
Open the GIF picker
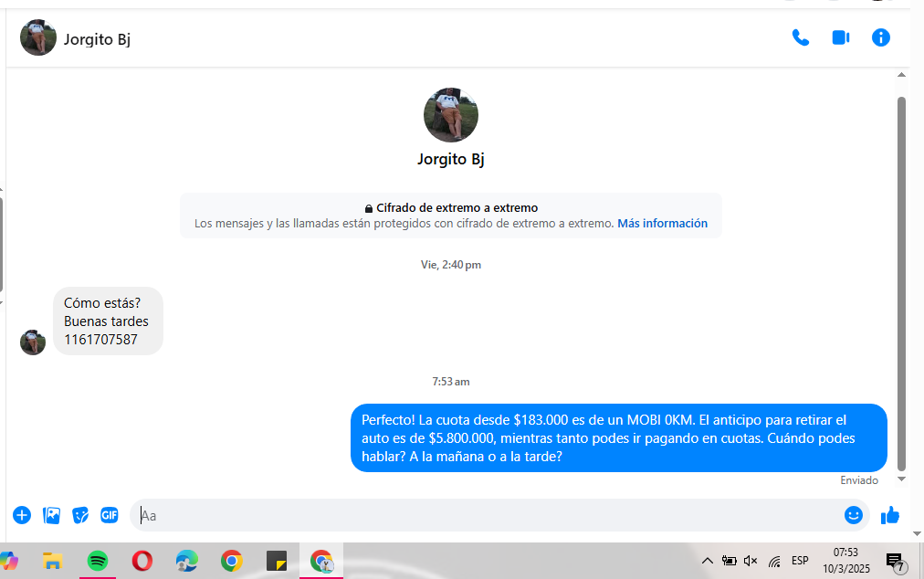coord(110,515)
